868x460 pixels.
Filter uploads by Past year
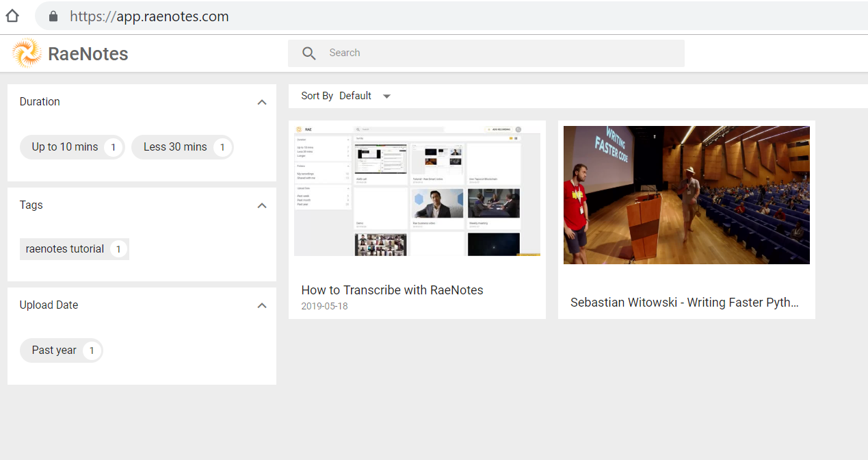pos(62,350)
